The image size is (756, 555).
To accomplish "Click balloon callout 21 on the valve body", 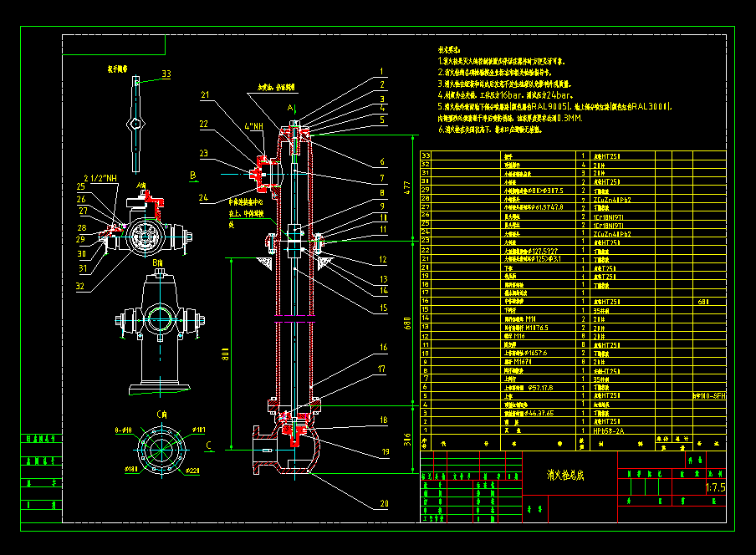I will pyautogui.click(x=203, y=94).
